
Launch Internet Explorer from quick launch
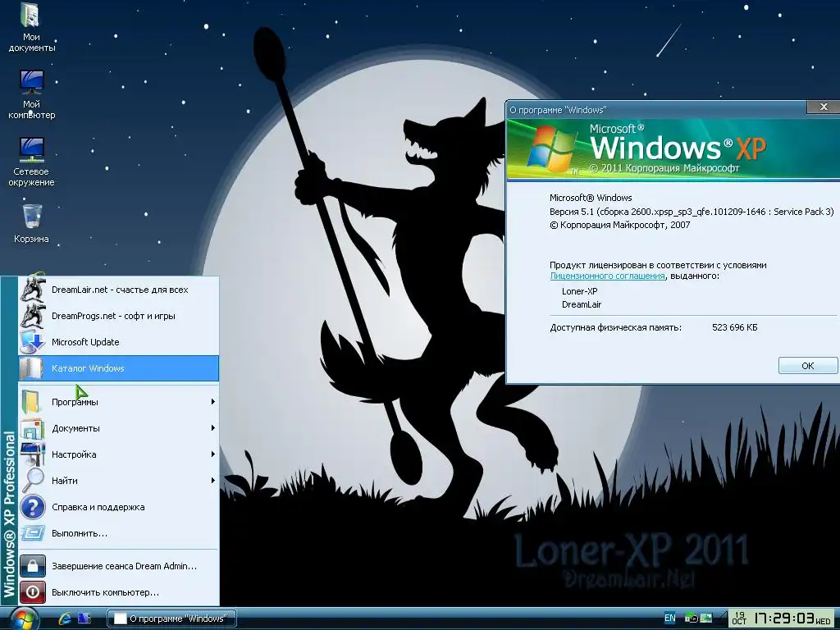(66, 619)
